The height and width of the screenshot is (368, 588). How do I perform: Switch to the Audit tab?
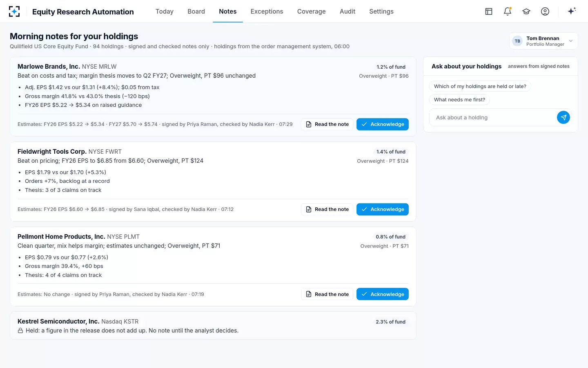(347, 11)
